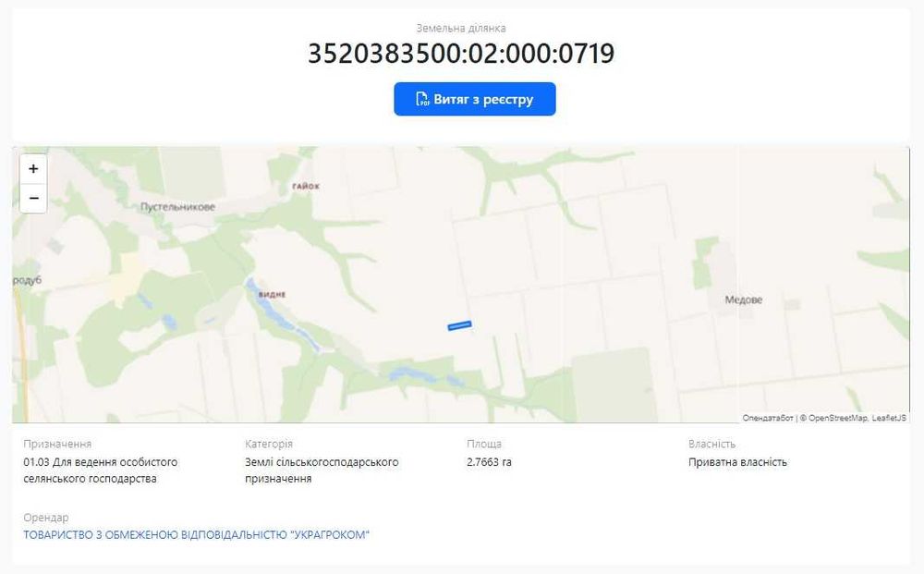The width and height of the screenshot is (924, 574).
Task: Click the Орендар field label
Action: pyautogui.click(x=46, y=518)
